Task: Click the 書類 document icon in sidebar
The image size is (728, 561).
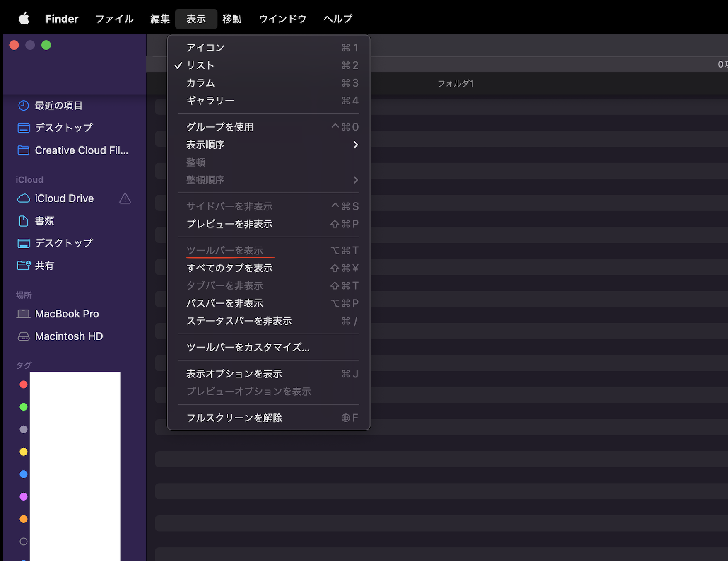Action: [x=24, y=221]
